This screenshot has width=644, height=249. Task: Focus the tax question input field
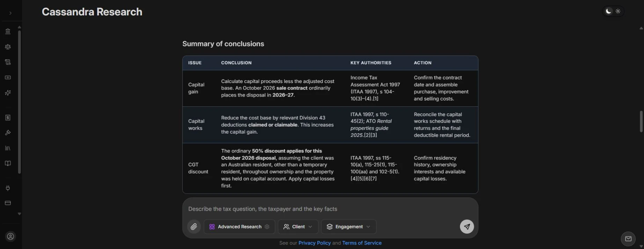[330, 209]
